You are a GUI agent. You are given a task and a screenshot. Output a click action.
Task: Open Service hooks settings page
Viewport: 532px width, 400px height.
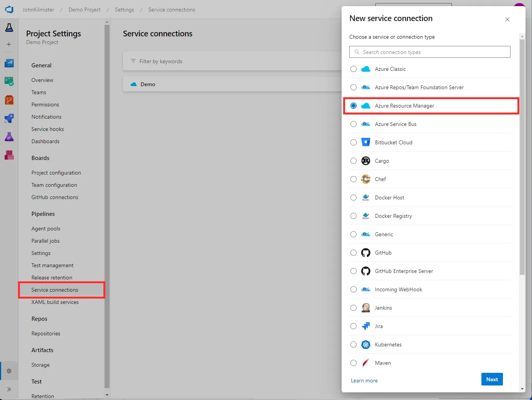click(x=47, y=129)
